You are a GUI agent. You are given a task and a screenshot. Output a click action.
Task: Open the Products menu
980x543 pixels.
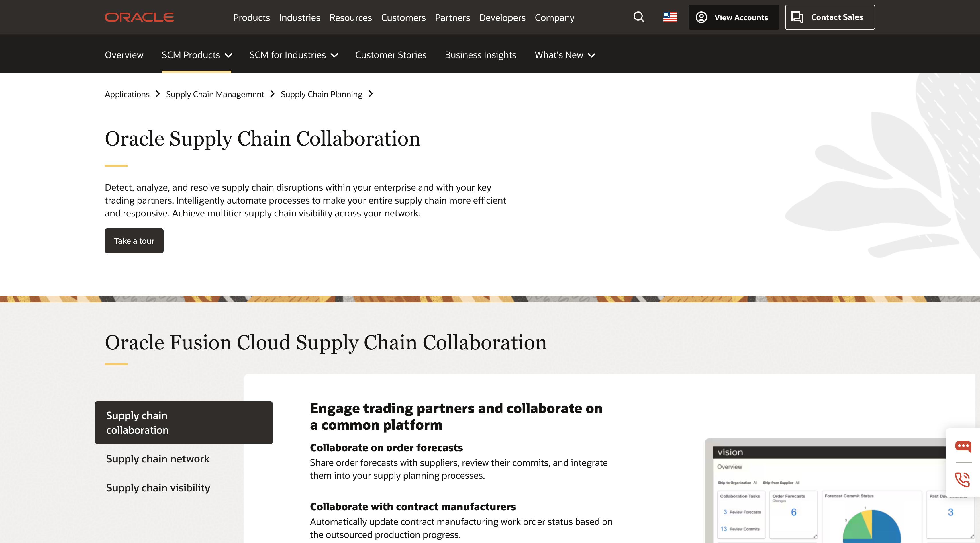[252, 17]
